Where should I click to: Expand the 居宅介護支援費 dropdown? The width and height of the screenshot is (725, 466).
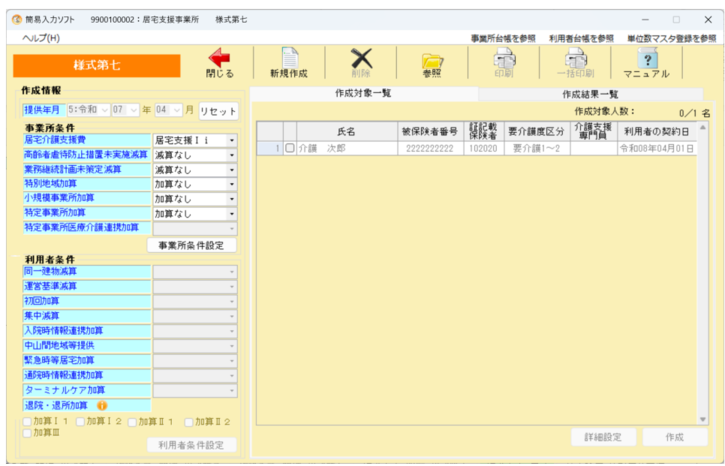pyautogui.click(x=232, y=141)
